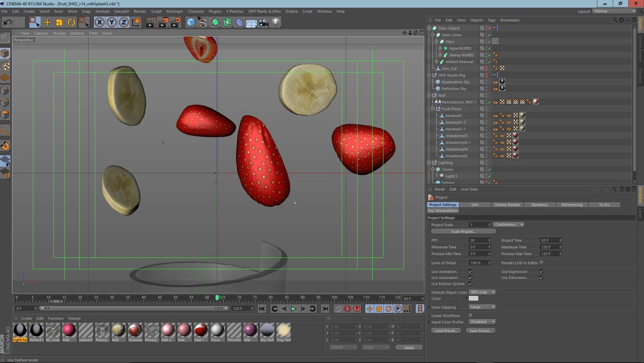
Task: Open the MoGraph menu
Action: (x=174, y=11)
